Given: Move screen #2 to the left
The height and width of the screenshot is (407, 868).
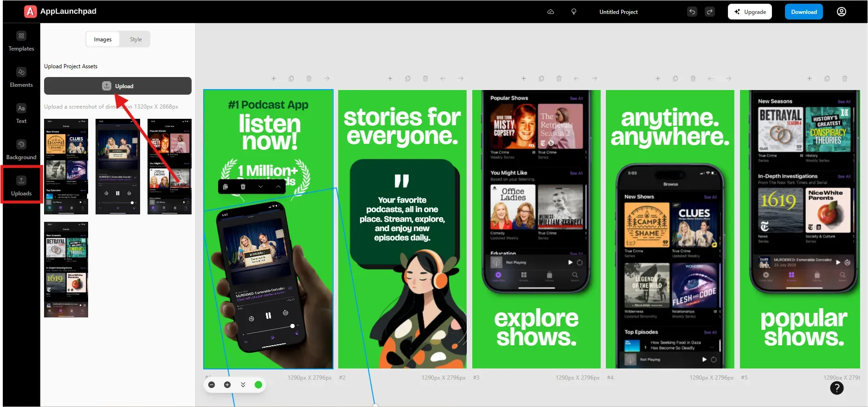Looking at the screenshot, I should click(443, 78).
